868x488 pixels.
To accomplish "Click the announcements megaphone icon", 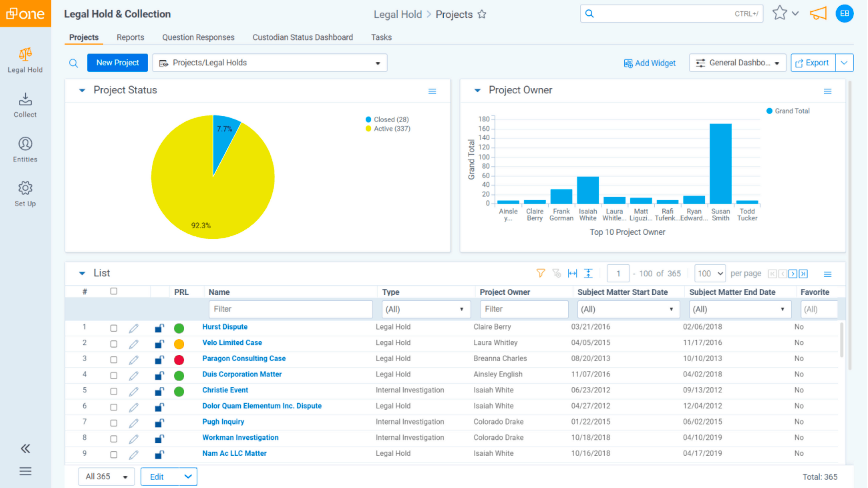I will (818, 13).
